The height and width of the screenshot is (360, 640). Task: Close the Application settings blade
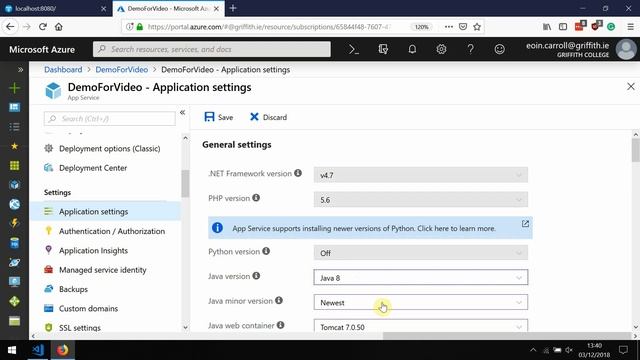coord(631,87)
